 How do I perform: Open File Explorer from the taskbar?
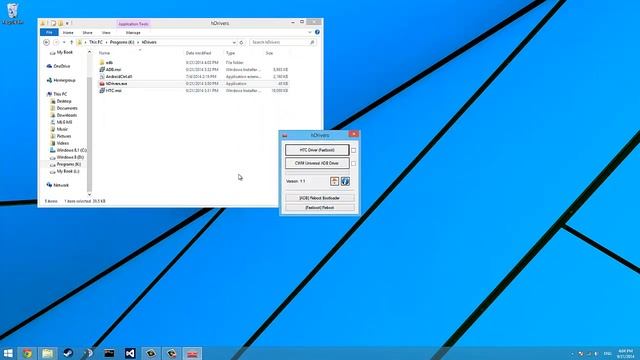coord(47,353)
